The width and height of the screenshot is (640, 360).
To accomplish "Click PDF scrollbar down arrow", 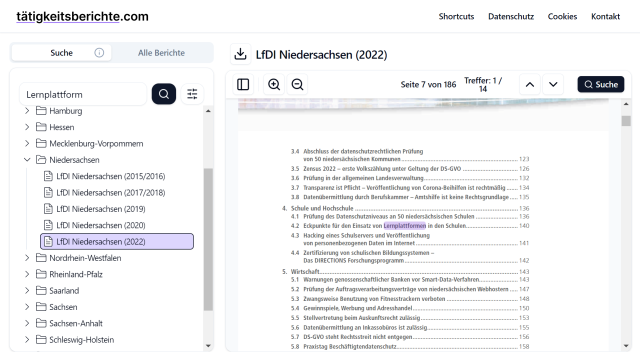I will point(626,346).
